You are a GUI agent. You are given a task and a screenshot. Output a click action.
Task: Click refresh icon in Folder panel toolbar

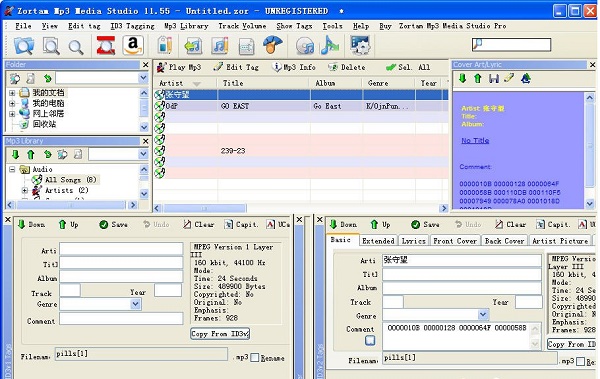pos(47,78)
